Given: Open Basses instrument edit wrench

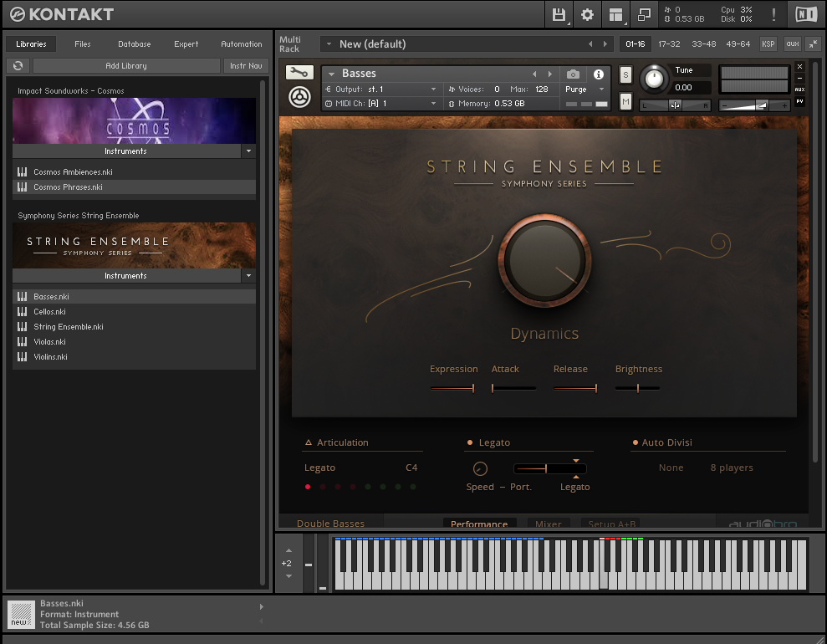Looking at the screenshot, I should click(299, 72).
